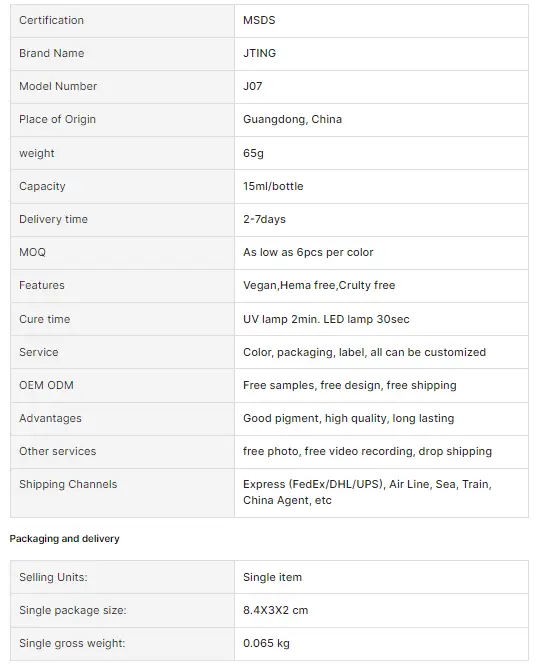Click the Shipping Channels row label
This screenshot has height=670, width=549.
point(68,485)
